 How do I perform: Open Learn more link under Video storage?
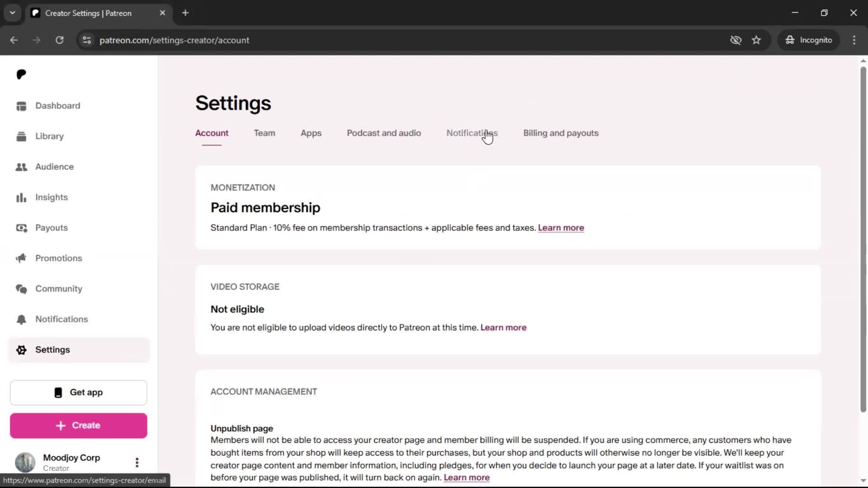(503, 328)
